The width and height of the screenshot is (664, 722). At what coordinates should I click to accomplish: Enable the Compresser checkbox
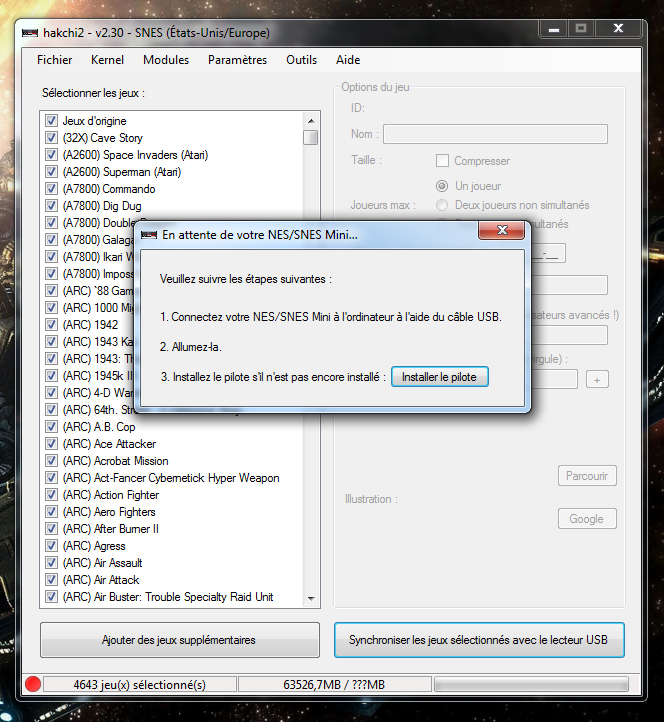pyautogui.click(x=442, y=161)
